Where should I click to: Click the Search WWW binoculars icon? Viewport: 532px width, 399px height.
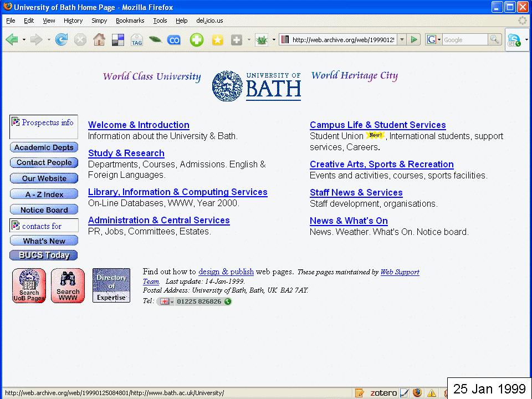point(68,285)
